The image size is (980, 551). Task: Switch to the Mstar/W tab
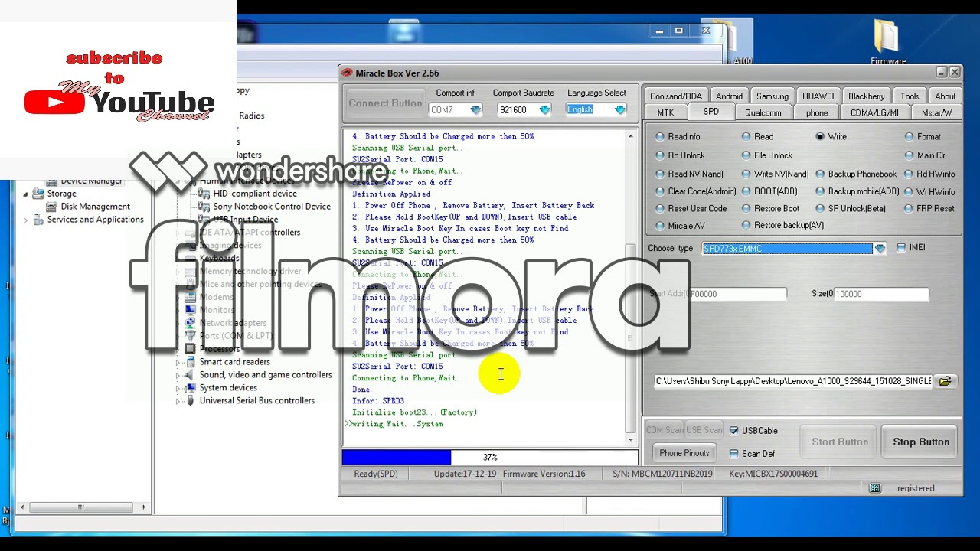pos(936,112)
